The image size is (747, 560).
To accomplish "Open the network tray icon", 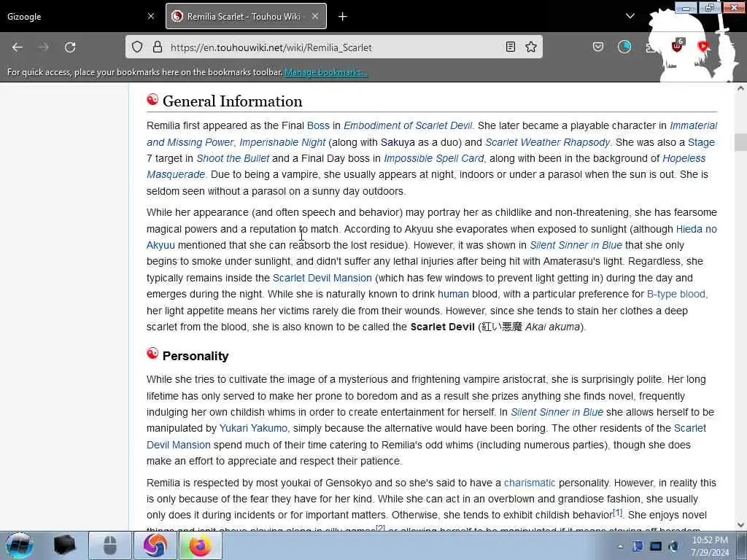I will pyautogui.click(x=656, y=546).
